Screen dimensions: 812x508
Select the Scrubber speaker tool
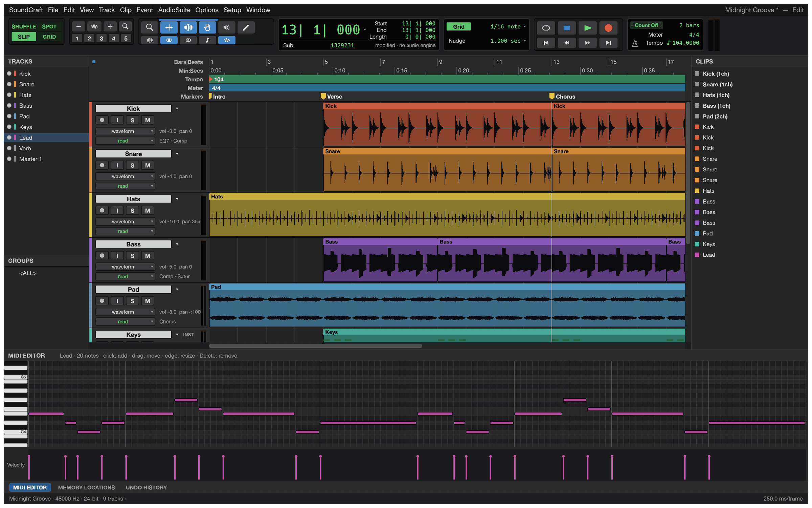(x=227, y=27)
